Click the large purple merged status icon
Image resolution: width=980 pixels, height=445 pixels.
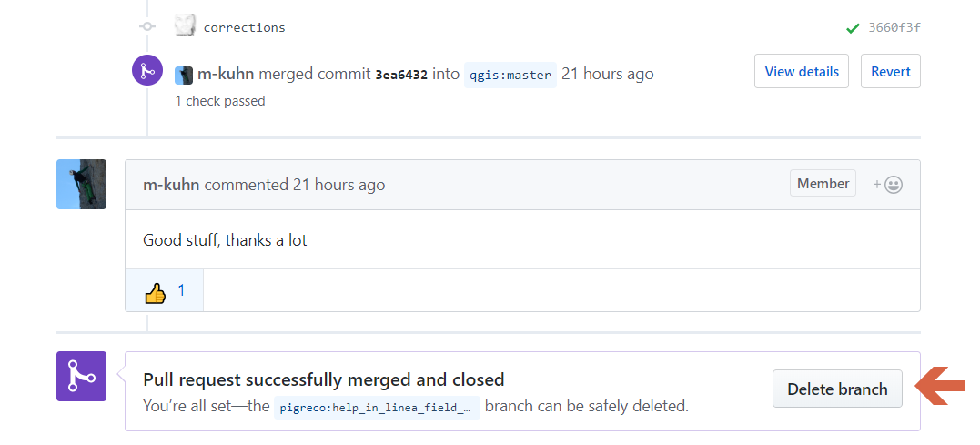coord(82,376)
